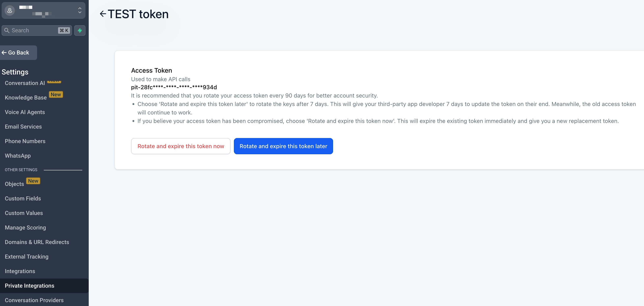The width and height of the screenshot is (644, 306).
Task: Navigate to Custom Fields
Action: tap(23, 198)
